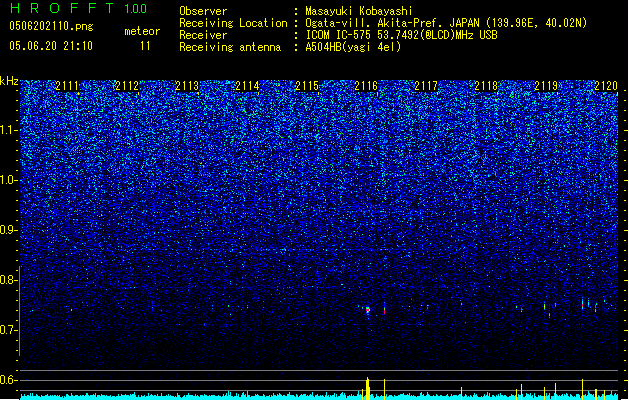Select observer name Masayuki Kobayashi

tap(359, 11)
